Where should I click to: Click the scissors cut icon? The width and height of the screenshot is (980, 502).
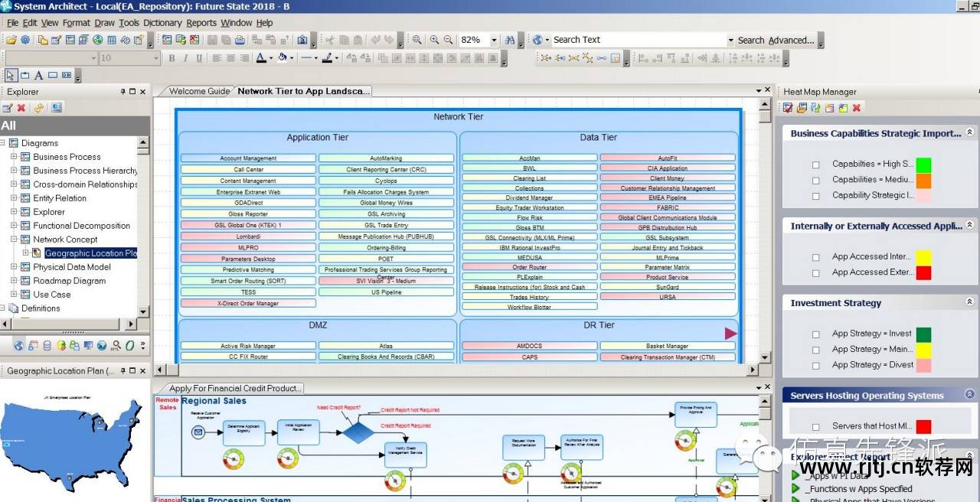(x=331, y=40)
